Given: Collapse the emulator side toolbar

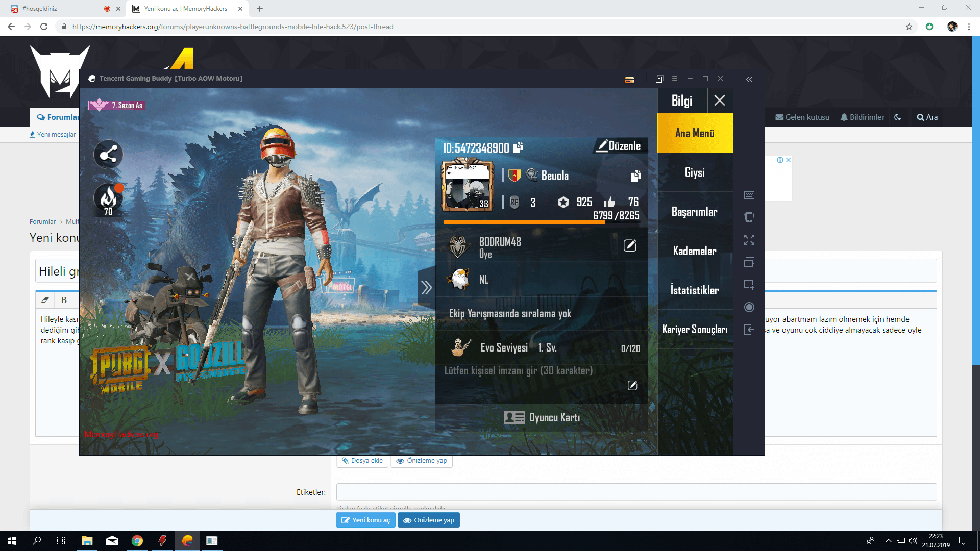Looking at the screenshot, I should pyautogui.click(x=749, y=79).
